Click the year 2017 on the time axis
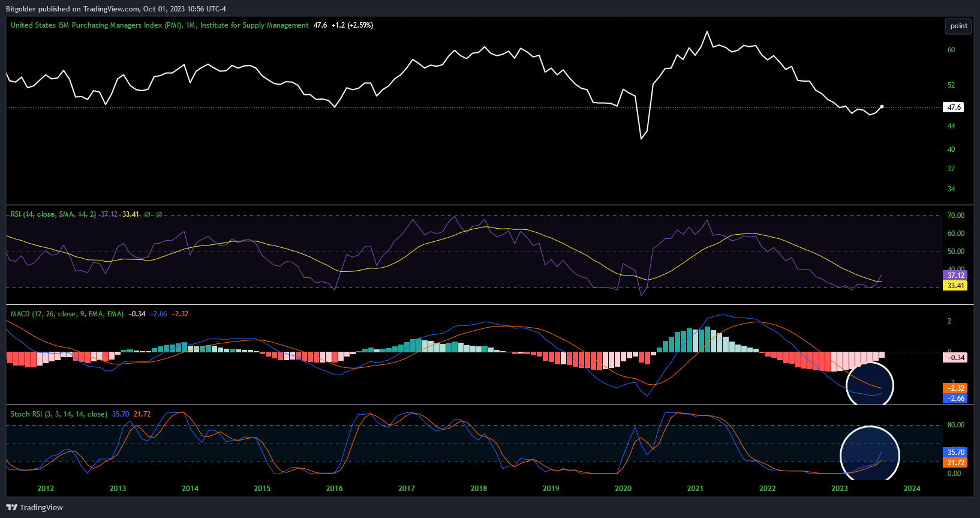 click(407, 489)
